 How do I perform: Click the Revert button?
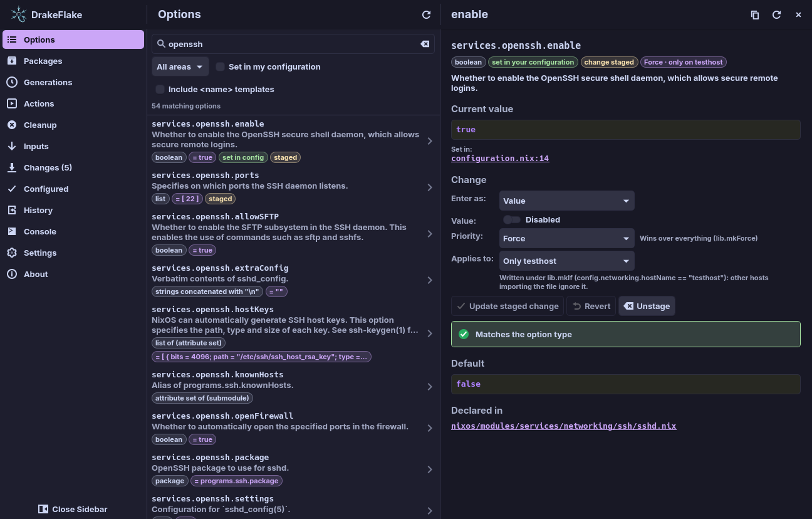pyautogui.click(x=591, y=306)
